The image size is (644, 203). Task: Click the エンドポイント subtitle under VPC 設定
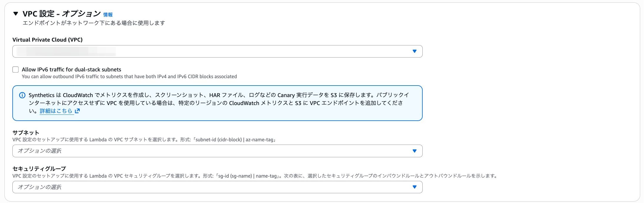(94, 23)
